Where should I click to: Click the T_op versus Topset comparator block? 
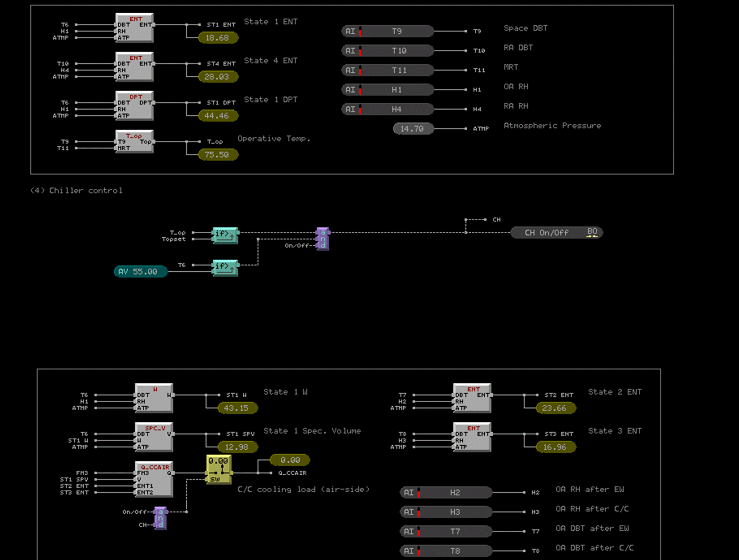tap(225, 236)
